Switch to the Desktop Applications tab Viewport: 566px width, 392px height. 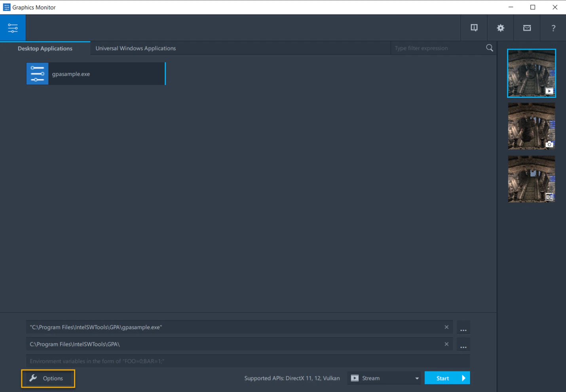pyautogui.click(x=45, y=48)
